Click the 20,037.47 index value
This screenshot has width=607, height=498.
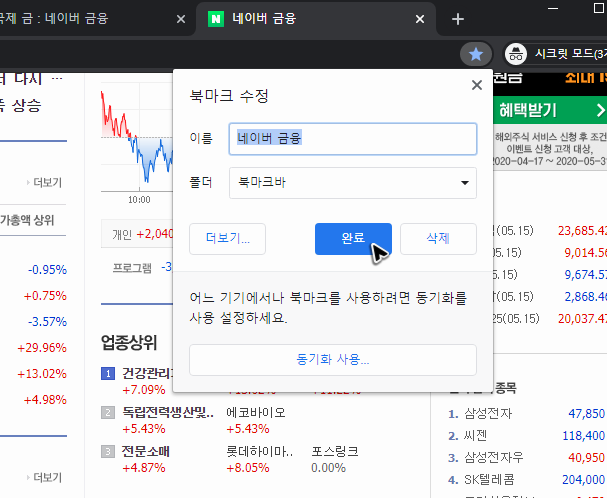click(x=582, y=319)
